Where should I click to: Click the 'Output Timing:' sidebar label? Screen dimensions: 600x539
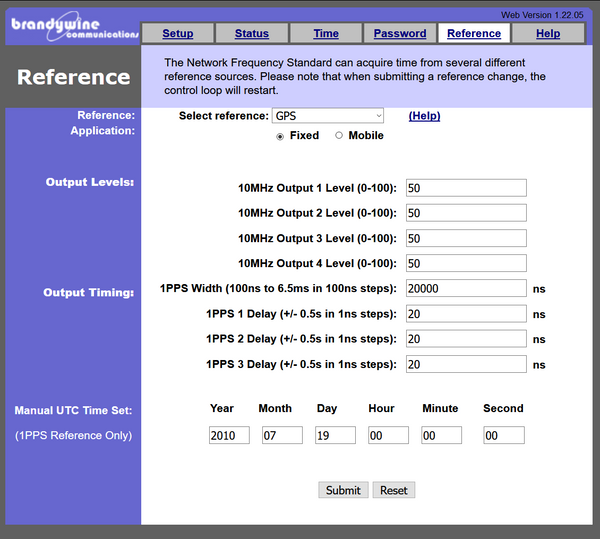(88, 293)
